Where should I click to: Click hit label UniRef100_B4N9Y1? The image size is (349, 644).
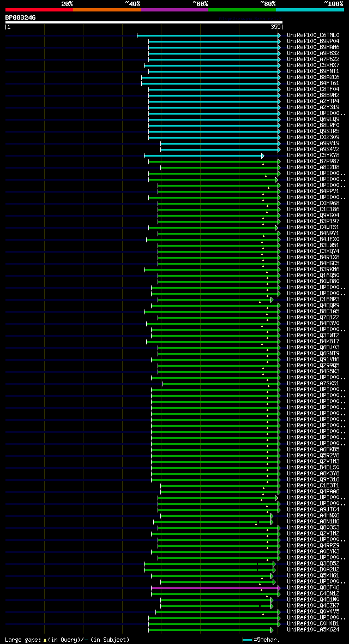313,233
